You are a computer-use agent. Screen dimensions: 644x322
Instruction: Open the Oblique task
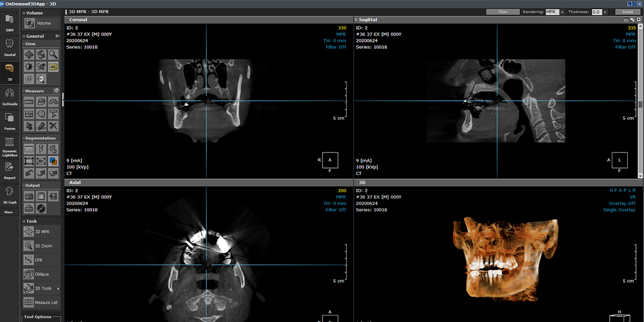pyautogui.click(x=41, y=274)
